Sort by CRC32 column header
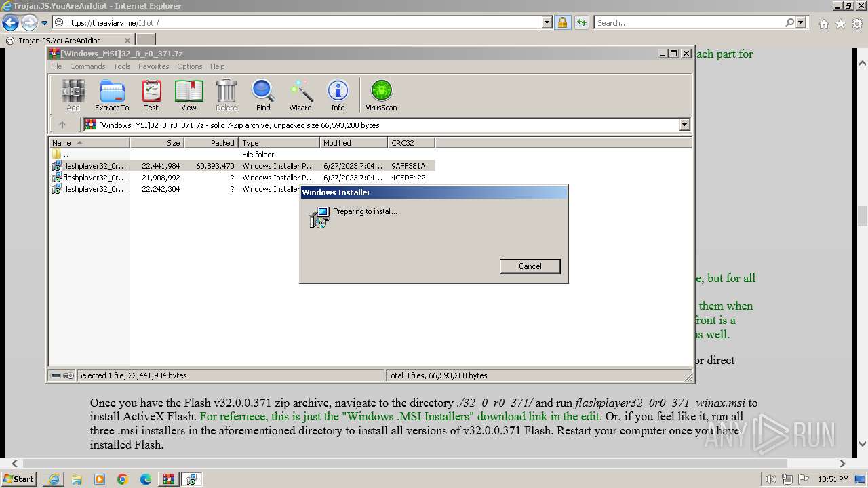The width and height of the screenshot is (868, 488). (x=412, y=143)
